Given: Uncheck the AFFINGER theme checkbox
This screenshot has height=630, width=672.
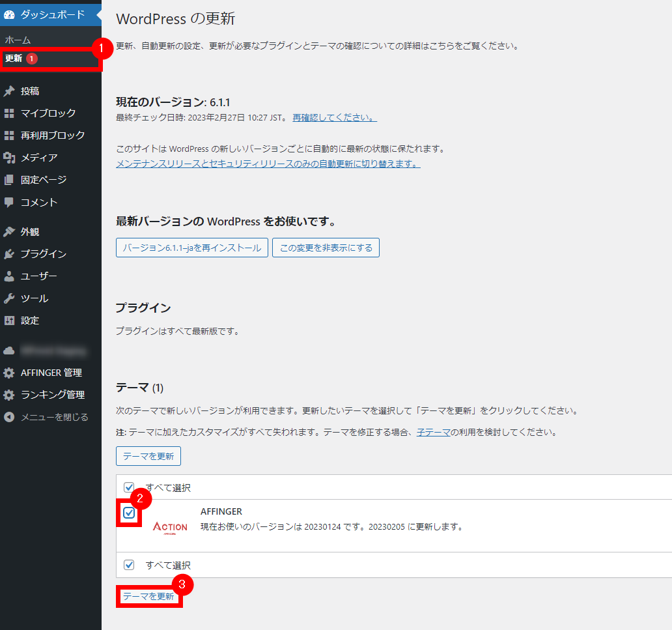Looking at the screenshot, I should (x=128, y=513).
